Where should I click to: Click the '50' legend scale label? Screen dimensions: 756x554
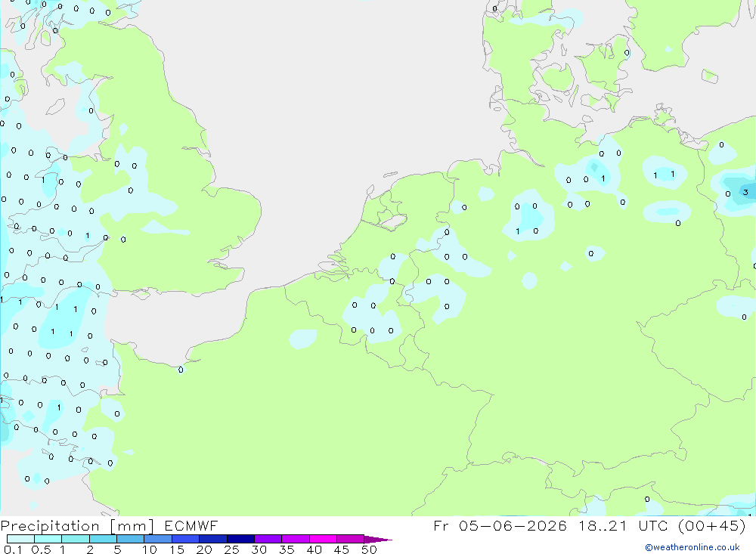pyautogui.click(x=369, y=549)
